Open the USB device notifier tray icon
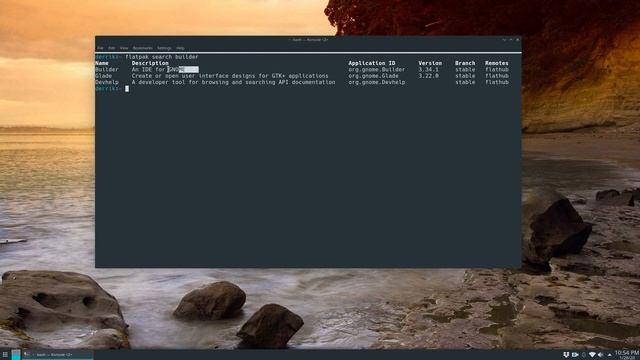640x360 pixels. click(566, 355)
